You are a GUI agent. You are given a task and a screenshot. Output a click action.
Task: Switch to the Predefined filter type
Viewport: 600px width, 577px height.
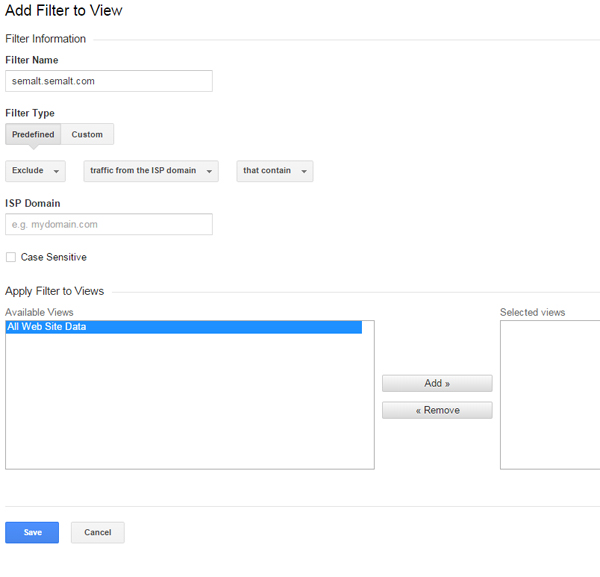(x=33, y=135)
